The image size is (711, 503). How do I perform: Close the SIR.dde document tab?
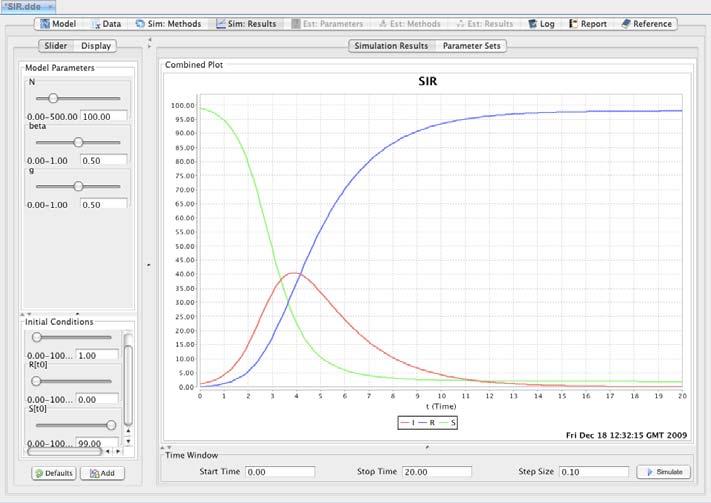(50, 7)
